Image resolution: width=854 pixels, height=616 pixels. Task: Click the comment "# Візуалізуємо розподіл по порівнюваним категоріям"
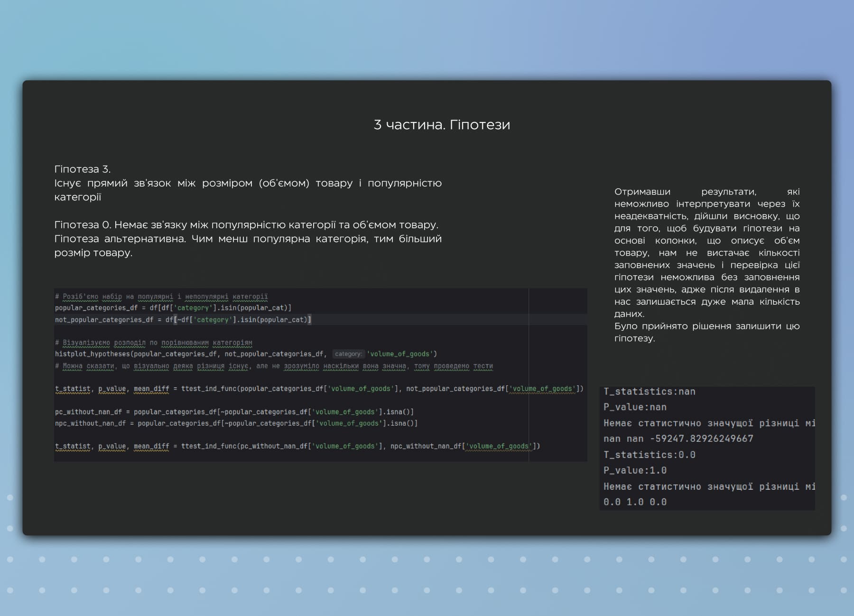(x=154, y=343)
